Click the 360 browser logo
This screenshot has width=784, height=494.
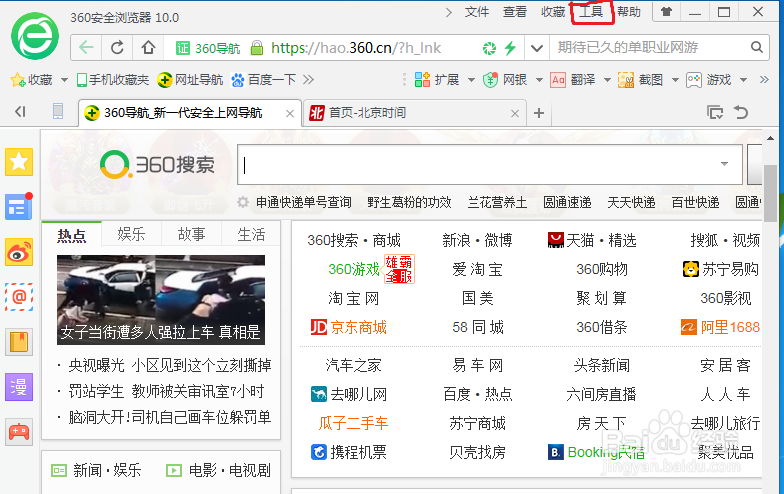point(35,36)
